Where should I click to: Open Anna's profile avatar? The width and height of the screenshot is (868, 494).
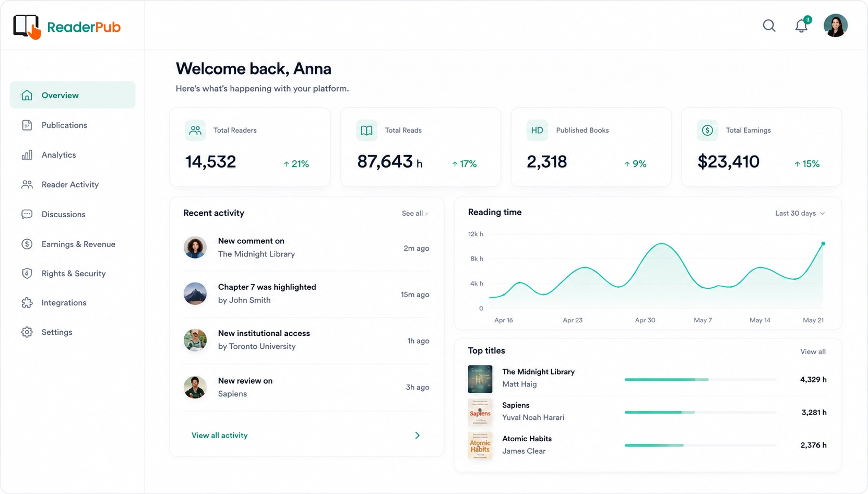pyautogui.click(x=835, y=26)
